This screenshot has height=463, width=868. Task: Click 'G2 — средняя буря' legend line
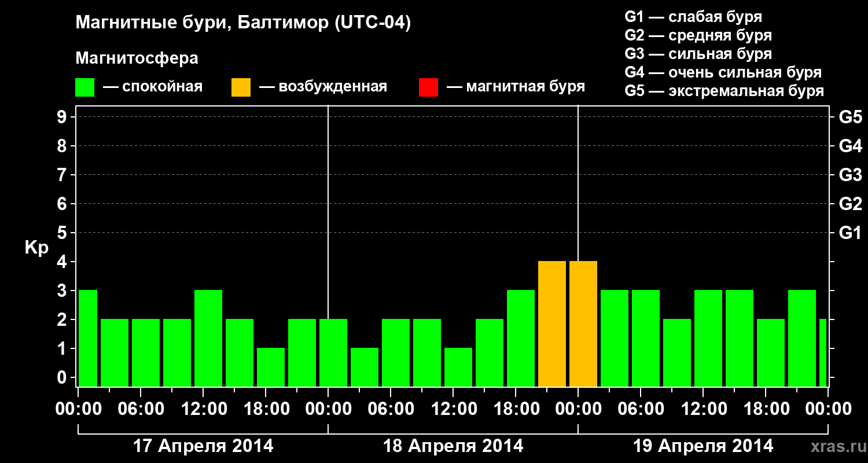[x=698, y=35]
